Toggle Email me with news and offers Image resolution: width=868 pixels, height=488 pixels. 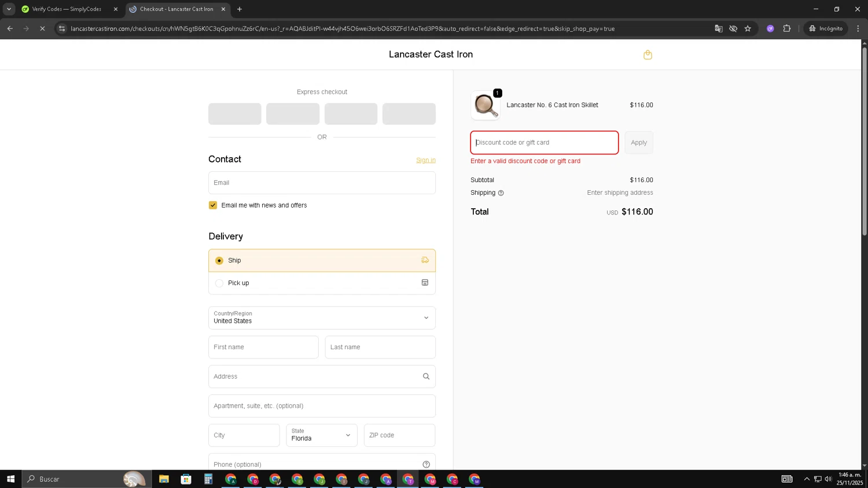(x=213, y=205)
